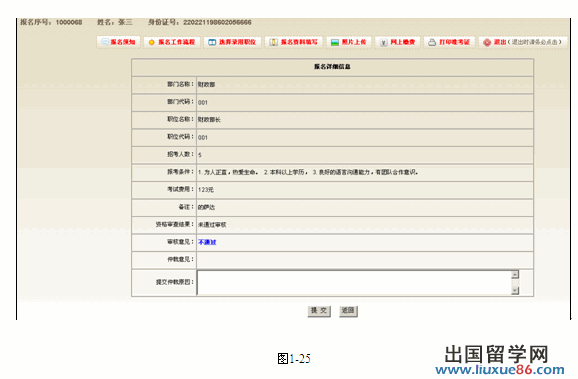Open the 照片上传 page
The width and height of the screenshot is (578, 379).
pyautogui.click(x=349, y=42)
